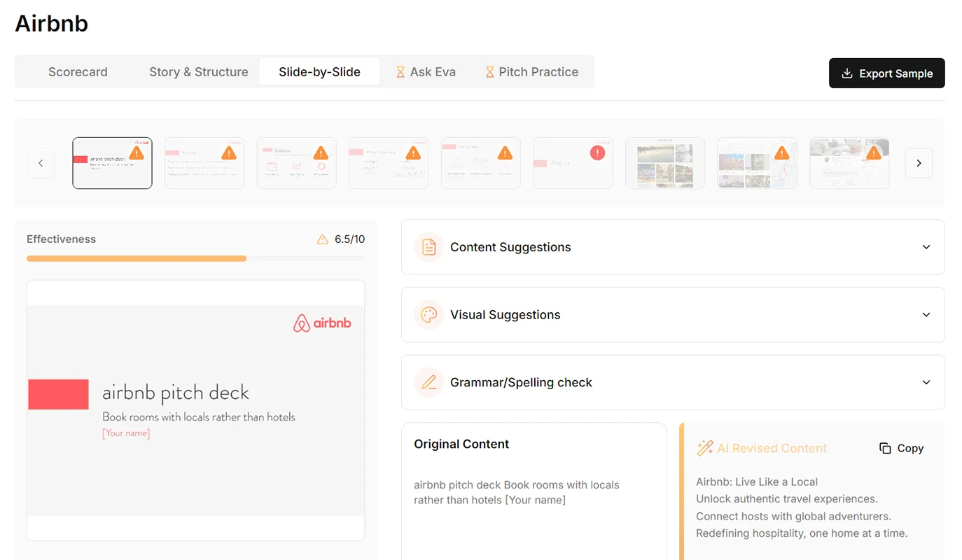Screen dimensions: 962x560
Task: Click the 6.5/10 effectiveness score
Action: click(x=349, y=239)
